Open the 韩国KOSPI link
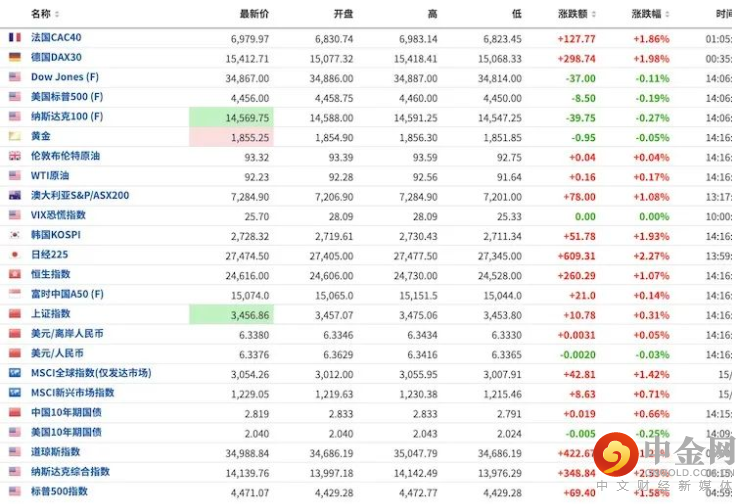 56,235
